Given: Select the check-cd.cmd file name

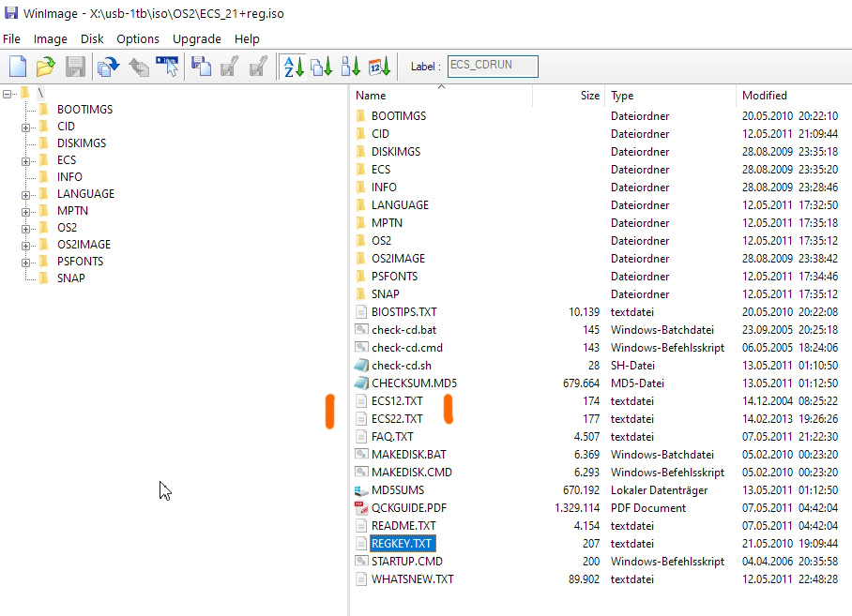Looking at the screenshot, I should tap(407, 347).
